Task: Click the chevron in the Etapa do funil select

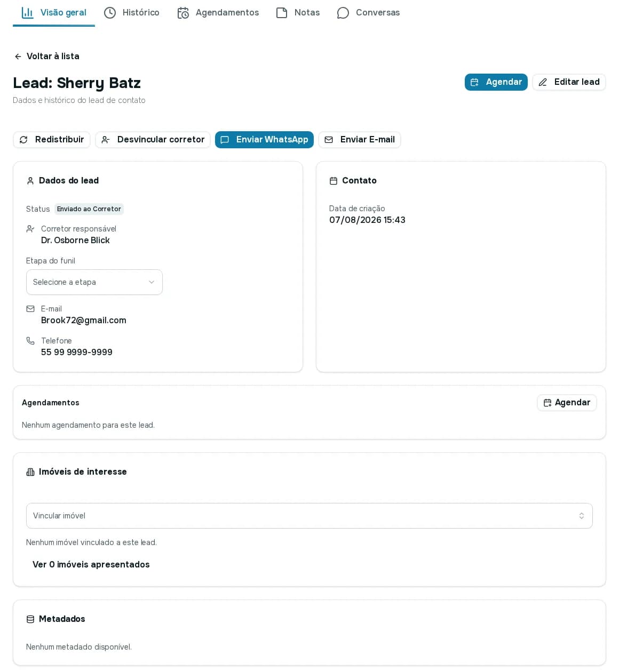Action: (152, 282)
